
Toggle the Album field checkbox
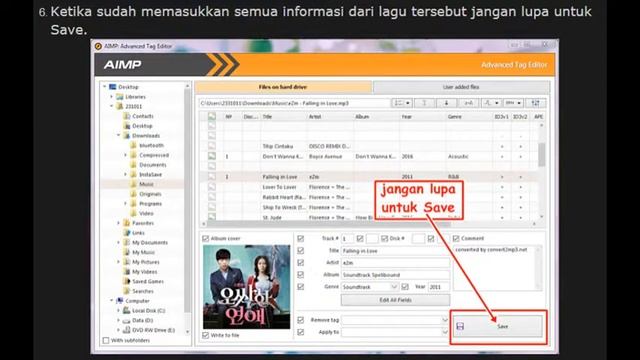tap(301, 275)
